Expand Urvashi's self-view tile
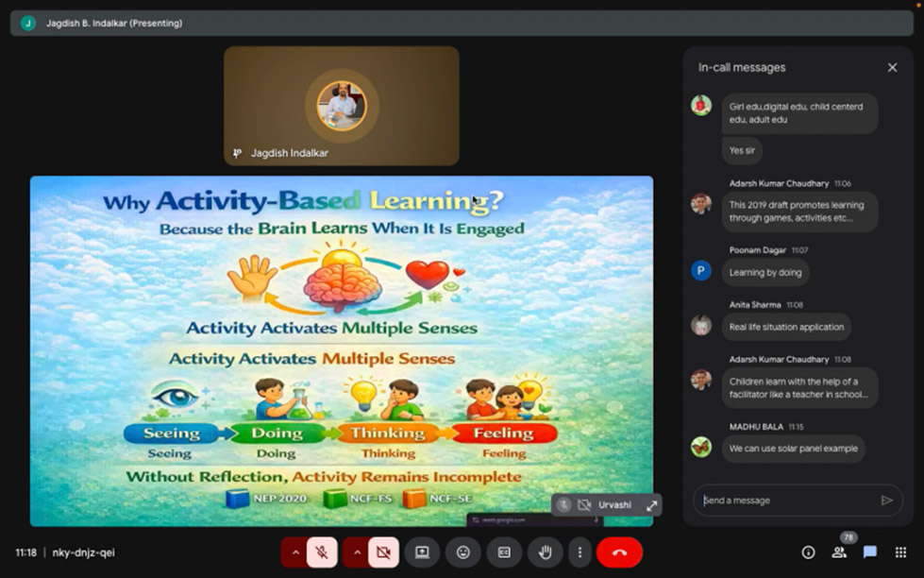 point(651,505)
